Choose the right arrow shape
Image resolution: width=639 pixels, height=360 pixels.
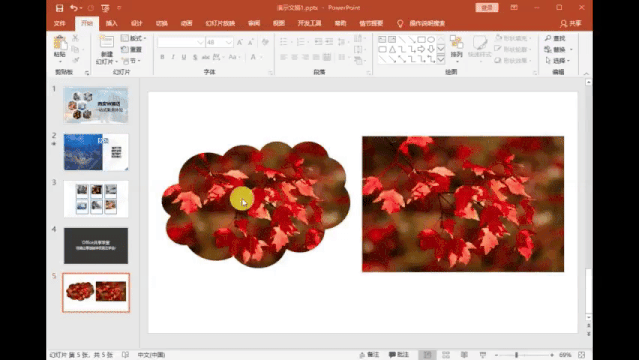[421, 49]
